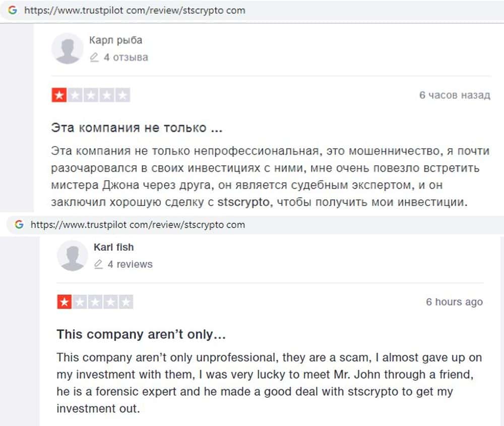This screenshot has height=426, width=504.
Task: Click the lower trustpilot address bar URL
Action: 138,225
